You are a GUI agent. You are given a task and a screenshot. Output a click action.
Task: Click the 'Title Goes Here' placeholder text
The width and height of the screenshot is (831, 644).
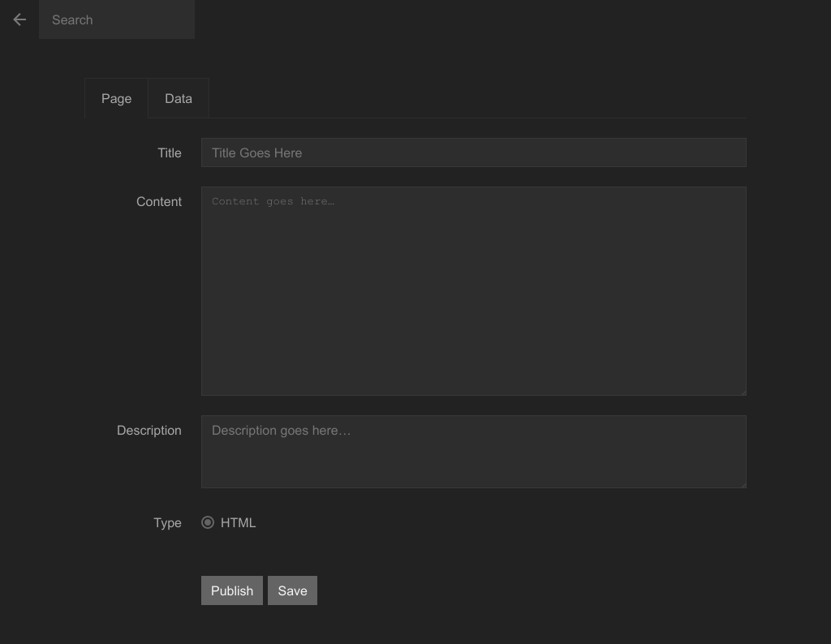256,152
